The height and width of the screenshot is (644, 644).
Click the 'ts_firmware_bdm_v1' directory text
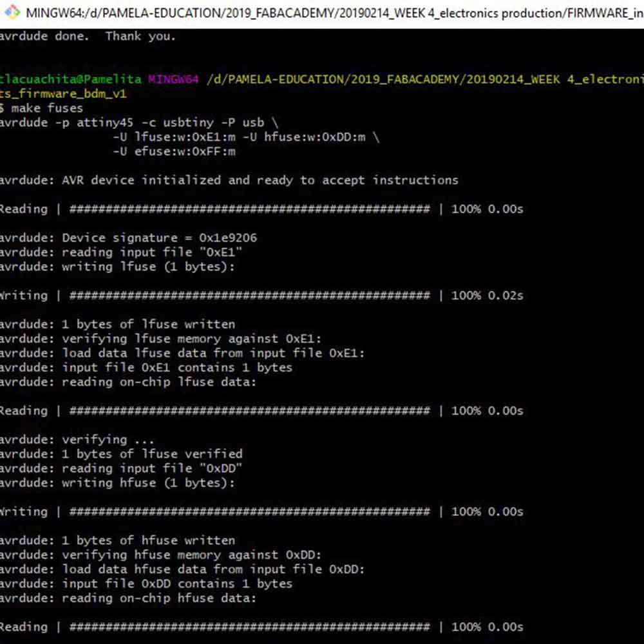pos(63,94)
